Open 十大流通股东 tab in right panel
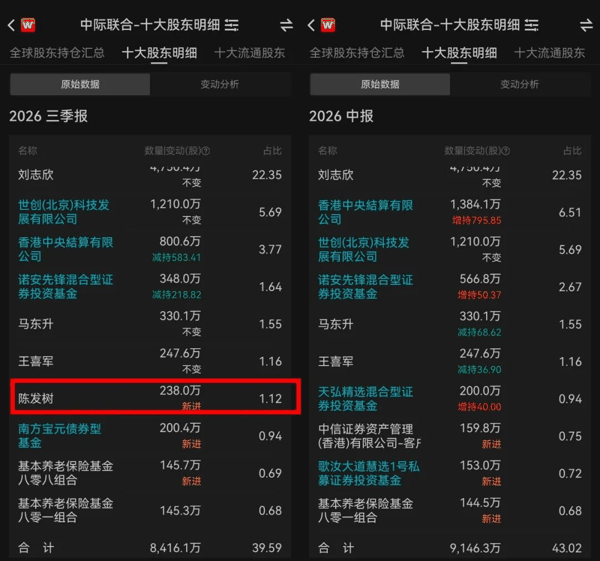Screen dimensions: 600x561 549,53
